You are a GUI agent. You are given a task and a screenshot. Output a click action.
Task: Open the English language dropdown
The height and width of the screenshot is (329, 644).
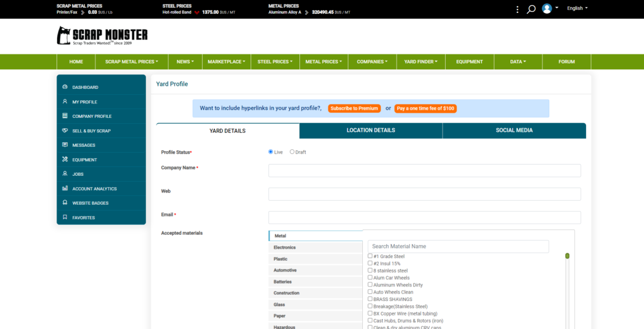[577, 8]
